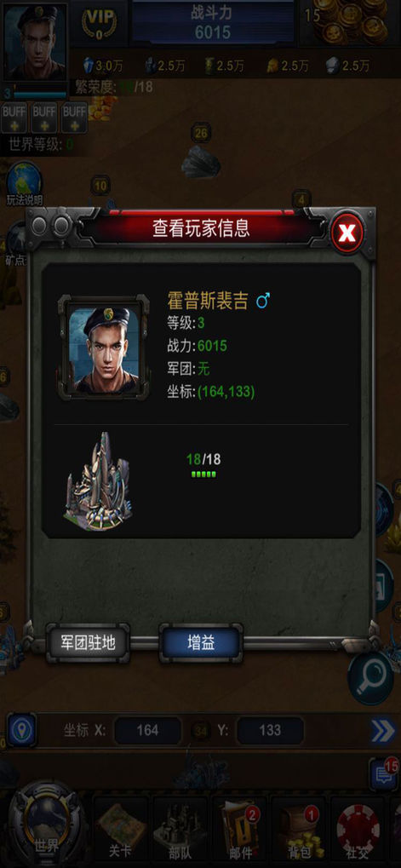
Task: Tap the magnifier search icon
Action: pos(370,676)
